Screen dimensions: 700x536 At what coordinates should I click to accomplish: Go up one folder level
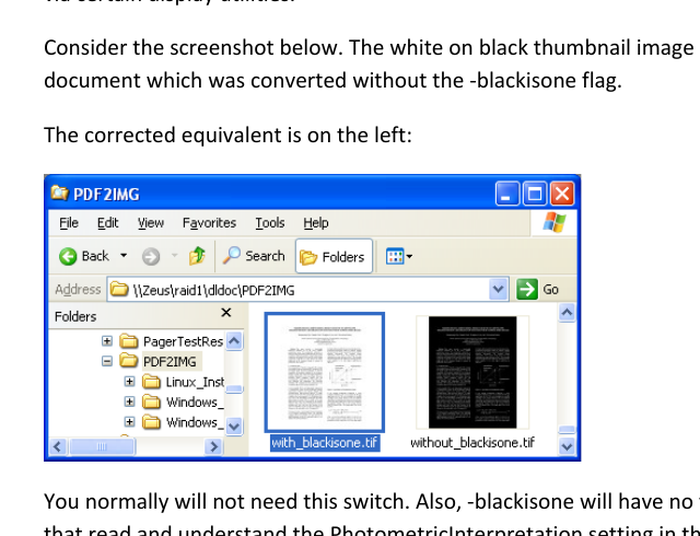point(197,256)
